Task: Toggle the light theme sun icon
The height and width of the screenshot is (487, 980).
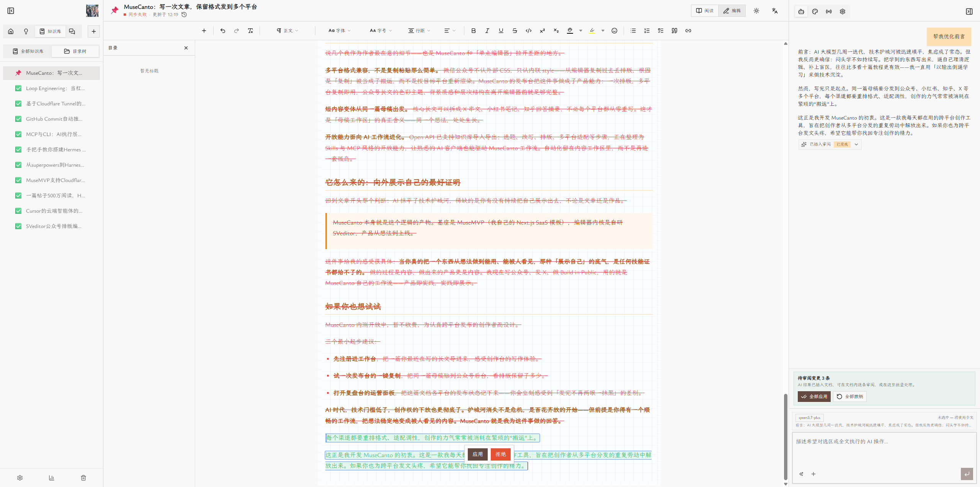Action: [756, 11]
